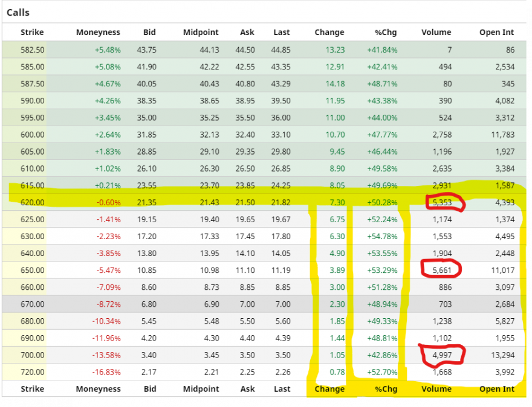
Task: Click the 5,353 volume value
Action: click(442, 202)
